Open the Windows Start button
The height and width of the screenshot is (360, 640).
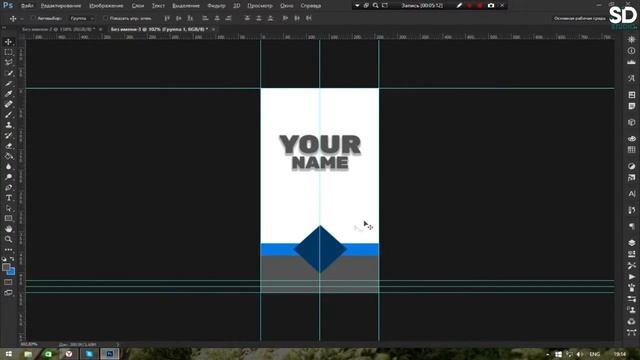(x=8, y=354)
